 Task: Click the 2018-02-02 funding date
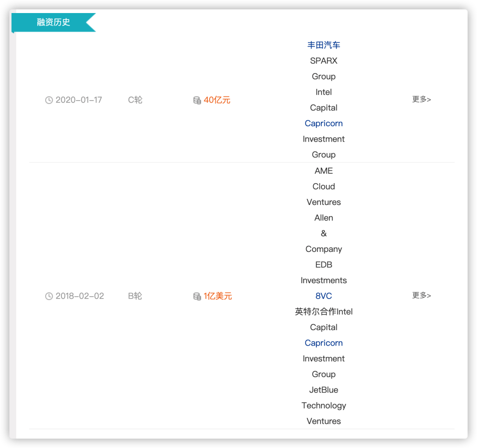click(80, 296)
